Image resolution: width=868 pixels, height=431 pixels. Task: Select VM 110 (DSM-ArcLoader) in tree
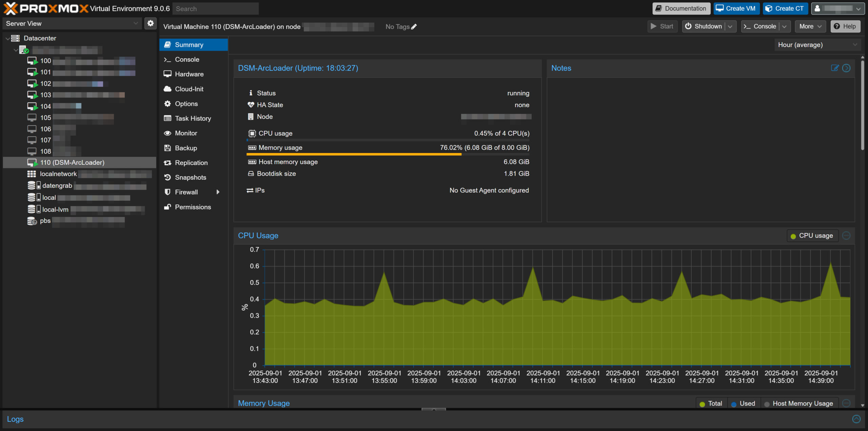[x=79, y=163]
